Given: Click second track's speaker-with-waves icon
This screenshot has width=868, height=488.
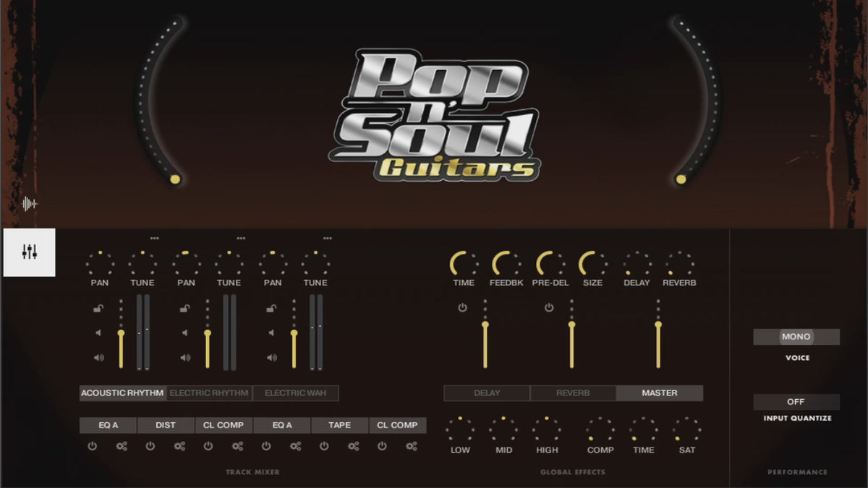Looking at the screenshot, I should click(185, 357).
